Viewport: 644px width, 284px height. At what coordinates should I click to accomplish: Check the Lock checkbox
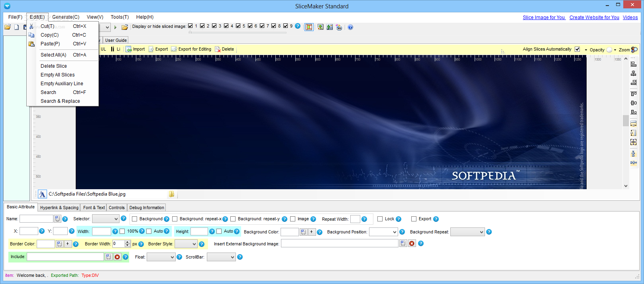pyautogui.click(x=380, y=219)
